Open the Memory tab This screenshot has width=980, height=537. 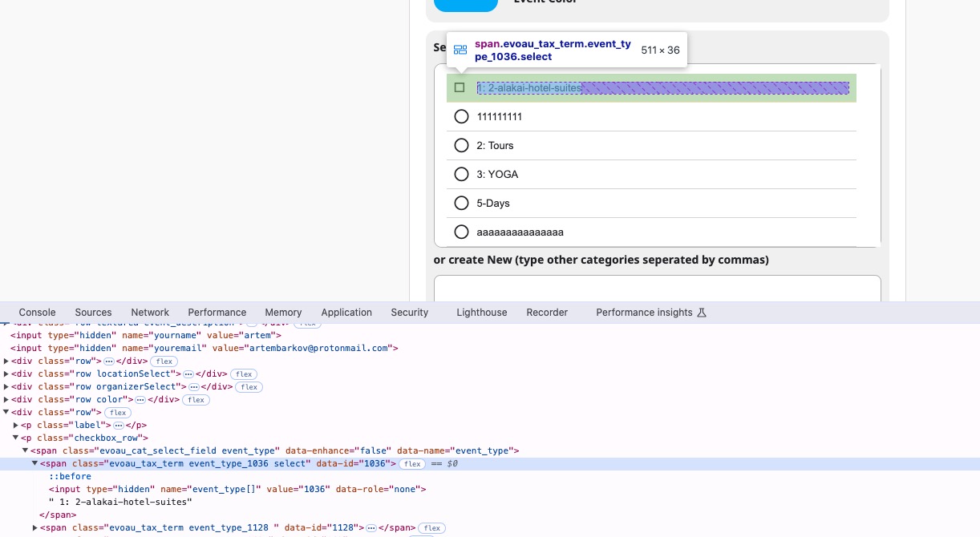(283, 313)
